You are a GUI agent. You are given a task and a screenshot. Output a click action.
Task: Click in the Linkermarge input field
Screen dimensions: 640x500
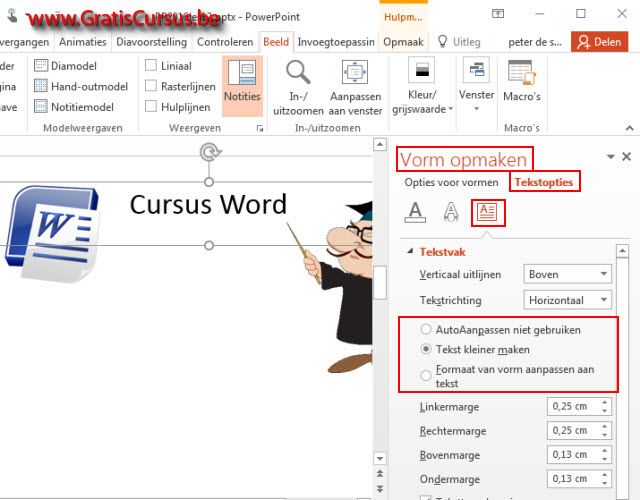tap(573, 406)
